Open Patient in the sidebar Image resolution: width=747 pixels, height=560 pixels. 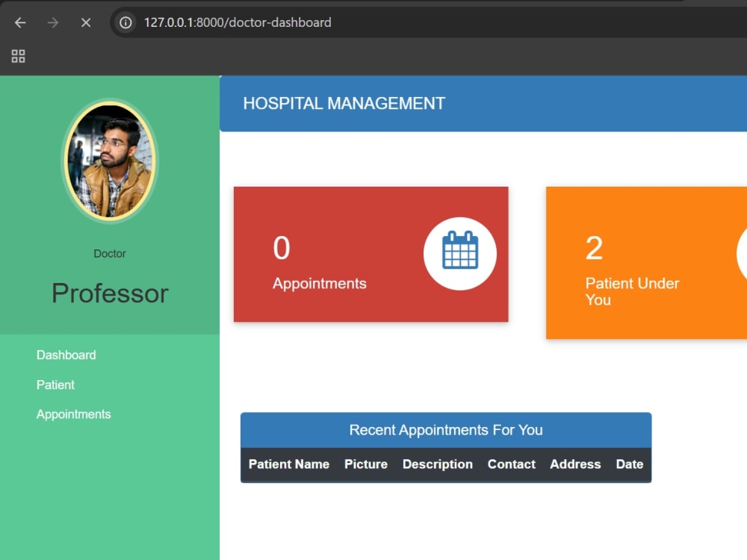tap(55, 385)
